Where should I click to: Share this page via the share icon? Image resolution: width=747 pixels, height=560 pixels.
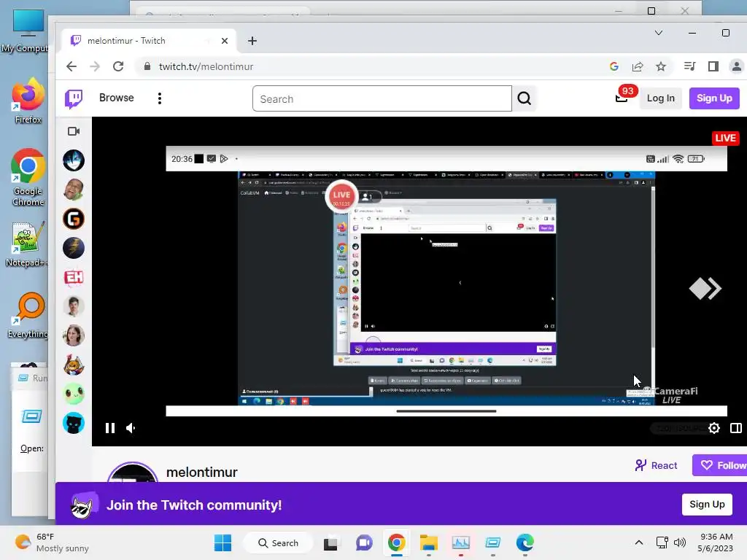coord(638,66)
